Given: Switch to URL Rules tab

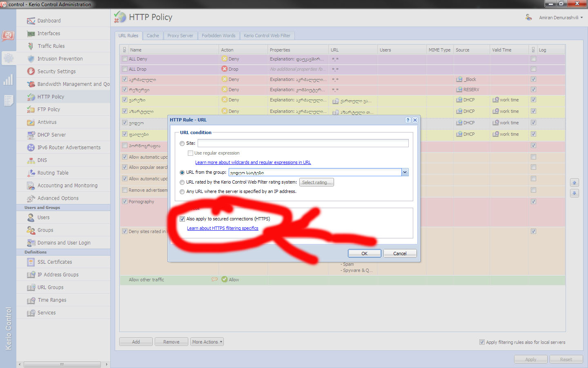Looking at the screenshot, I should [128, 36].
